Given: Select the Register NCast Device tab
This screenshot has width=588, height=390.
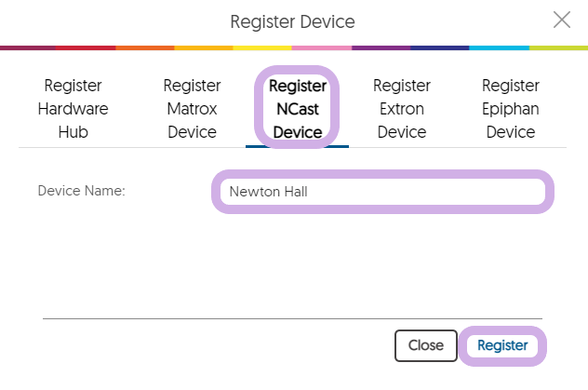Looking at the screenshot, I should click(297, 109).
